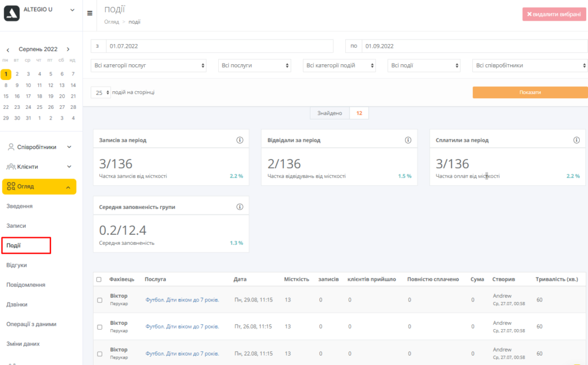Toggle the hamburger menu icon
Screen dimensions: 588x365
click(x=89, y=13)
